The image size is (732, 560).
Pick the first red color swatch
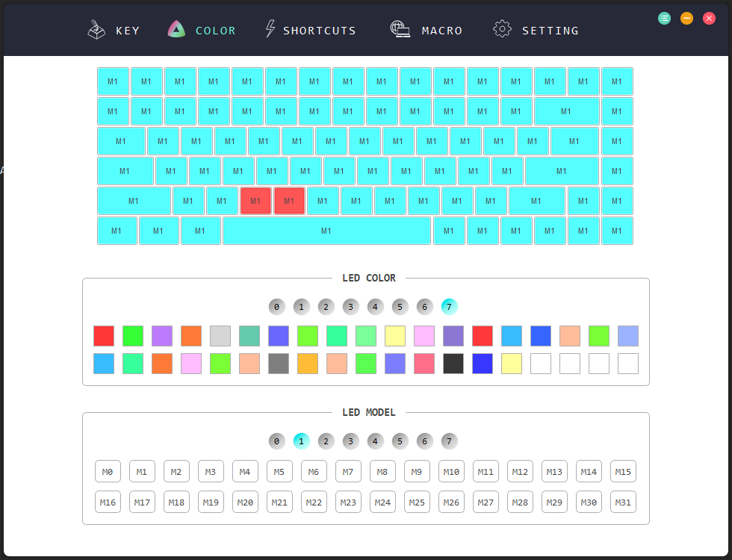click(x=104, y=336)
